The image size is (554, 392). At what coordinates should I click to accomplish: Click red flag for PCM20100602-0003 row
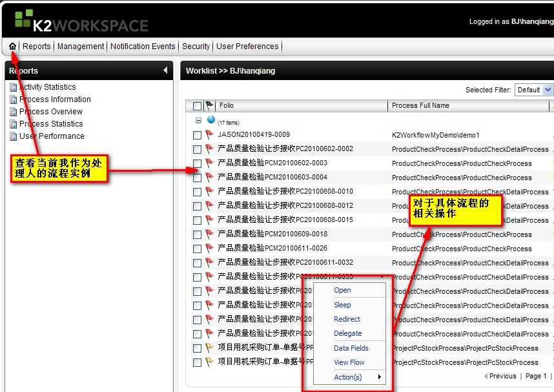(x=209, y=163)
